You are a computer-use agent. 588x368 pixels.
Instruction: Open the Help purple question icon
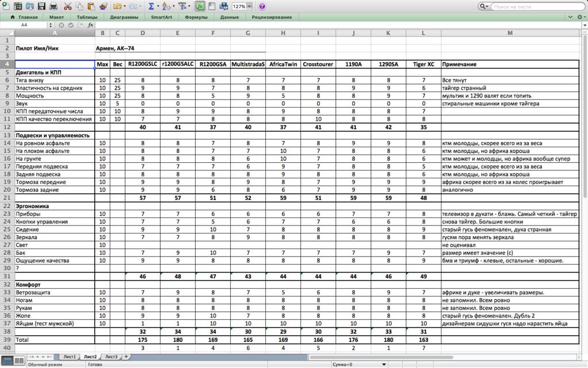click(262, 6)
